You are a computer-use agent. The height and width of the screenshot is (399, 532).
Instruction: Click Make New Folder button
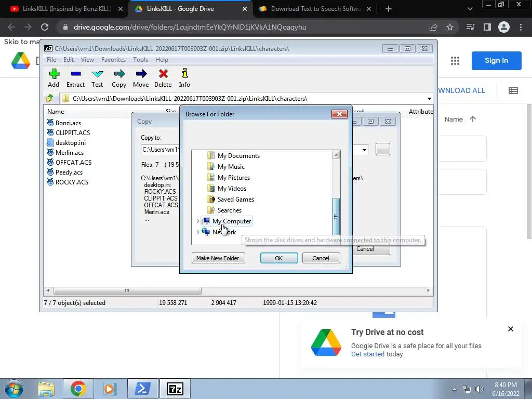(218, 258)
